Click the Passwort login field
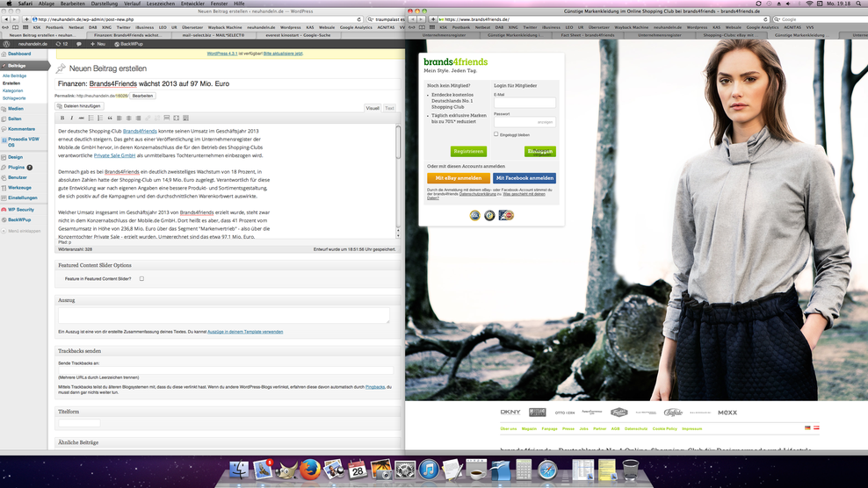Screen dimensions: 868x488 click(524, 122)
